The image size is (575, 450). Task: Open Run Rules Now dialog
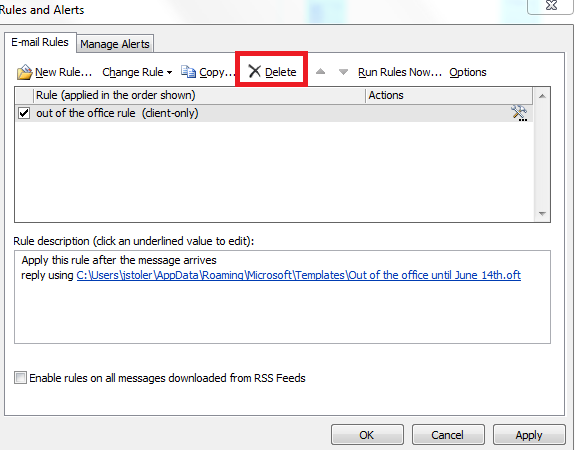[400, 72]
